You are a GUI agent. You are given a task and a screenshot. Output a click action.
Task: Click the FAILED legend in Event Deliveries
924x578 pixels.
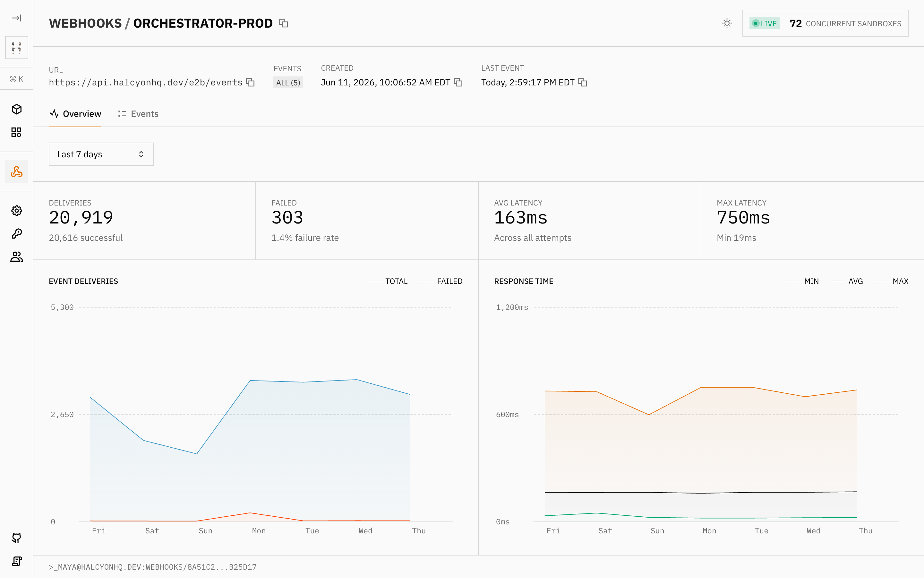441,281
